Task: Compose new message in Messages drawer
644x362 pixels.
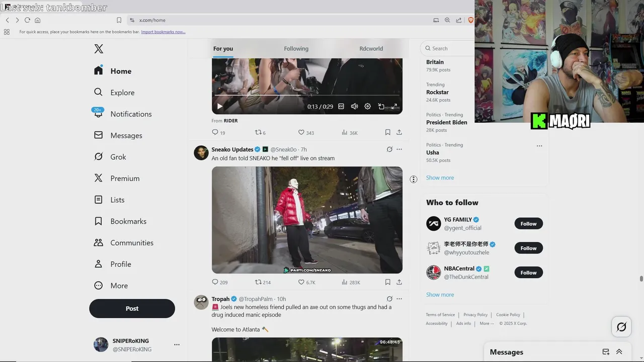Action: [x=606, y=352]
